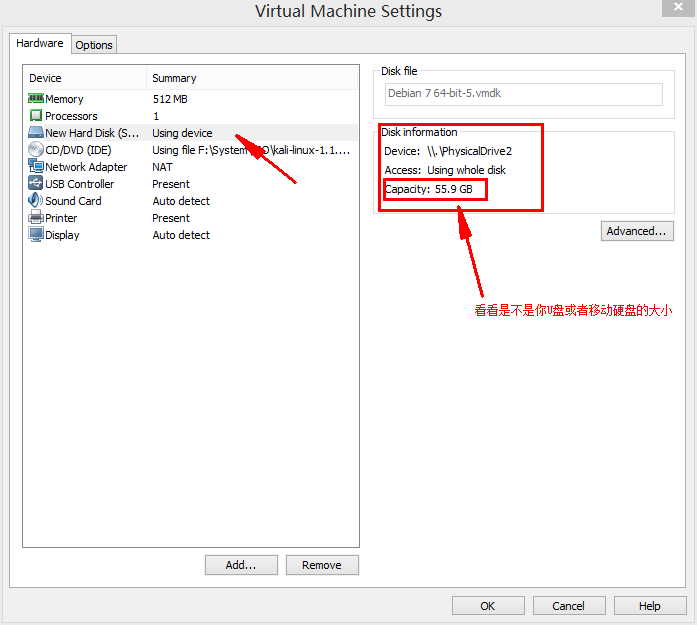Click the Using whole disk access text

(x=466, y=170)
